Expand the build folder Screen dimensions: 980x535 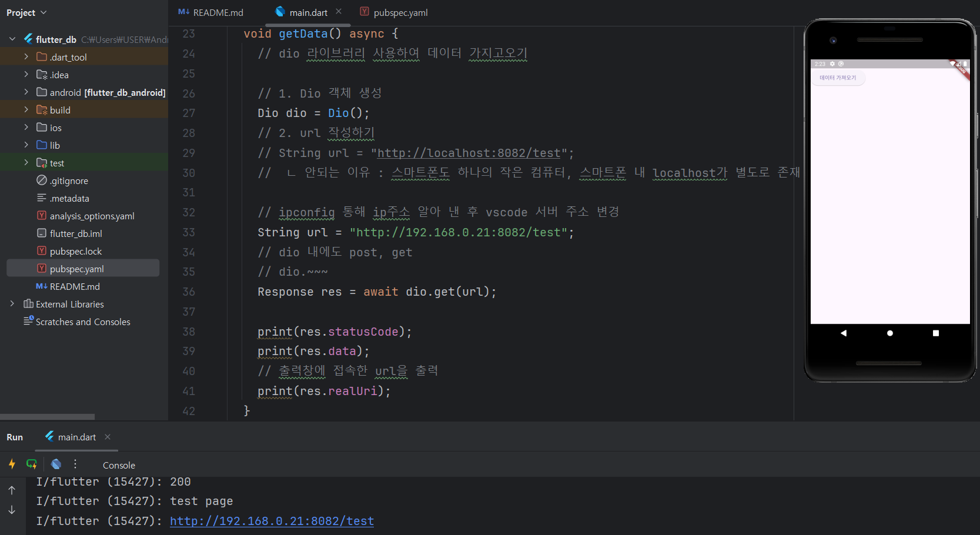coord(26,110)
